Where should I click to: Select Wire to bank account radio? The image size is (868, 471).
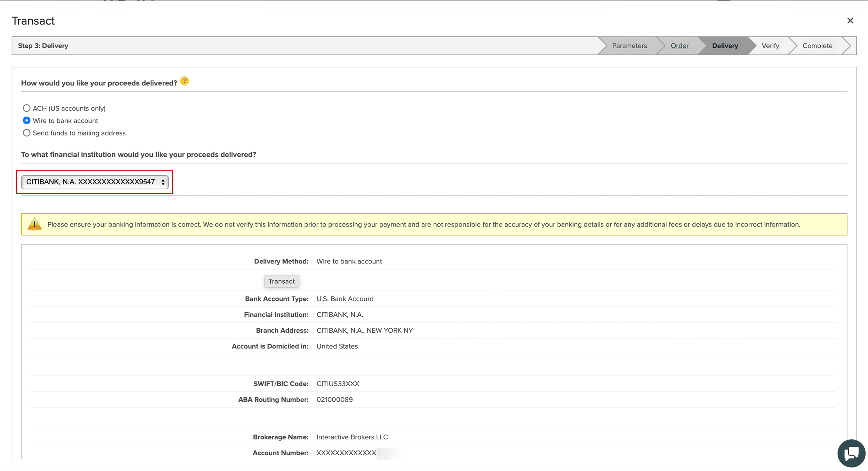point(27,121)
